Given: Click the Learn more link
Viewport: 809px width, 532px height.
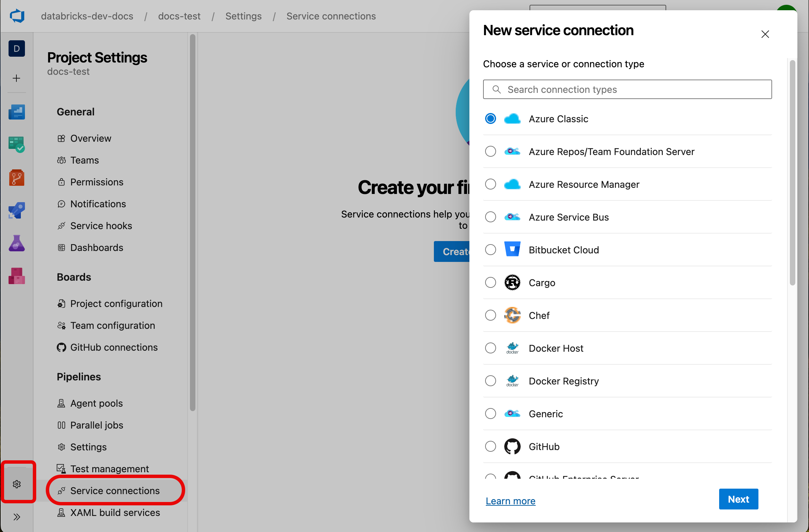Looking at the screenshot, I should [511, 499].
